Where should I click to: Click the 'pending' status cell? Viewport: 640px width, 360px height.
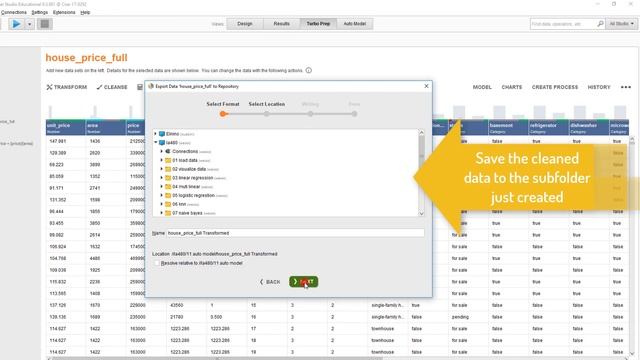(460, 317)
